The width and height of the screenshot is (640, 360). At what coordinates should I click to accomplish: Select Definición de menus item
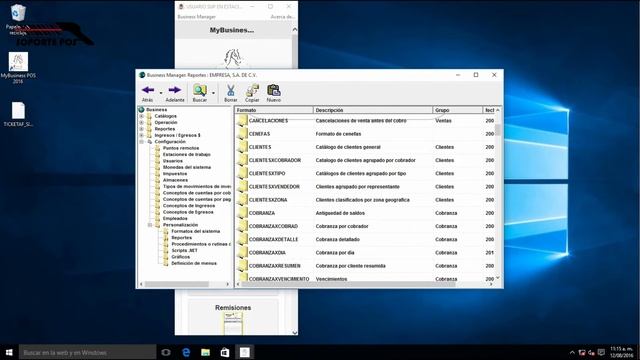tap(194, 263)
